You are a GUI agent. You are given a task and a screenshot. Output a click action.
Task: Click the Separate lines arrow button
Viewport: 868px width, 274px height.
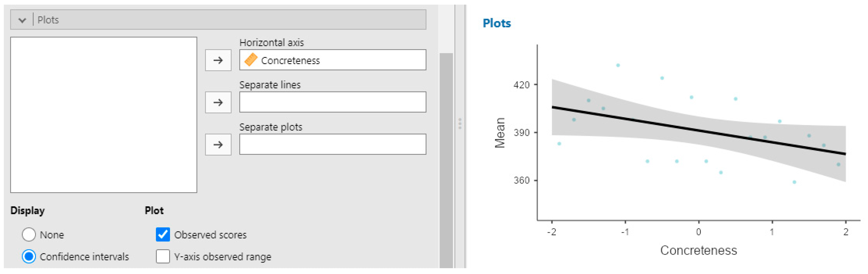coord(218,102)
